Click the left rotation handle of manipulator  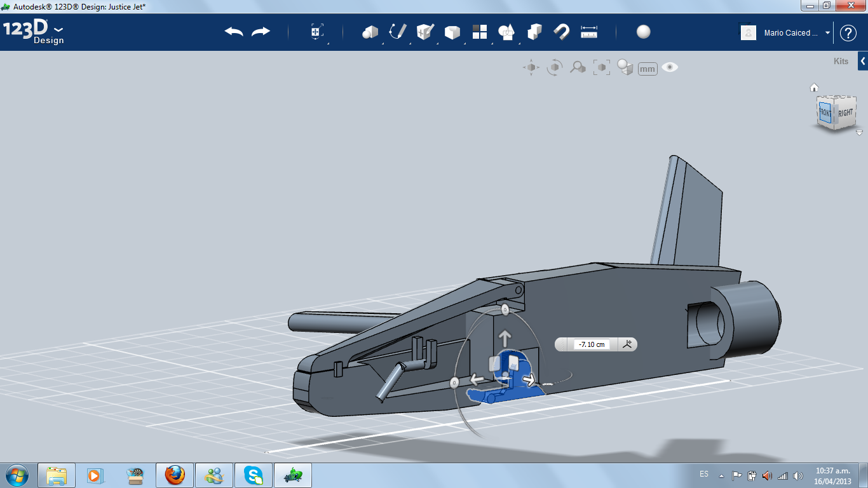point(454,383)
